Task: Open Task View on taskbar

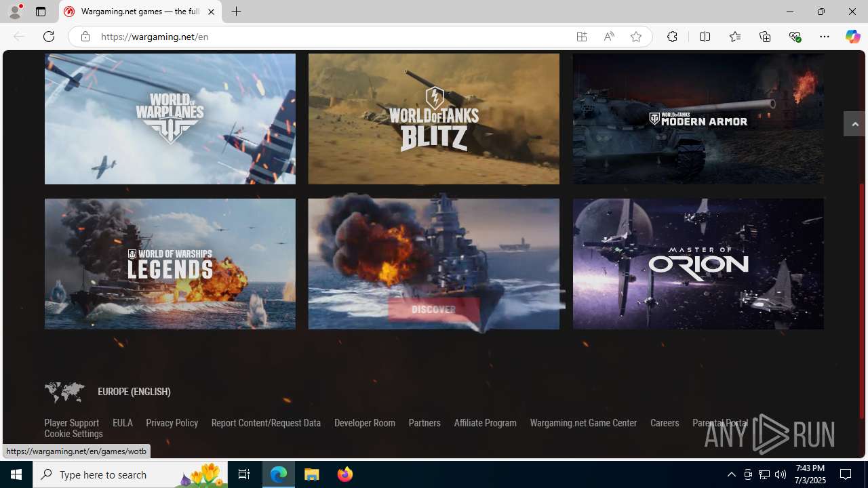Action: (x=244, y=474)
